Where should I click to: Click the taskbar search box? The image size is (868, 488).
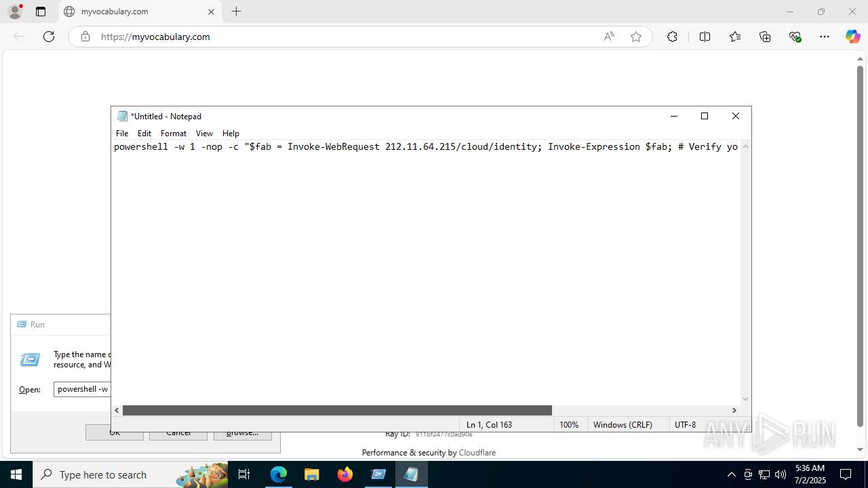(131, 474)
